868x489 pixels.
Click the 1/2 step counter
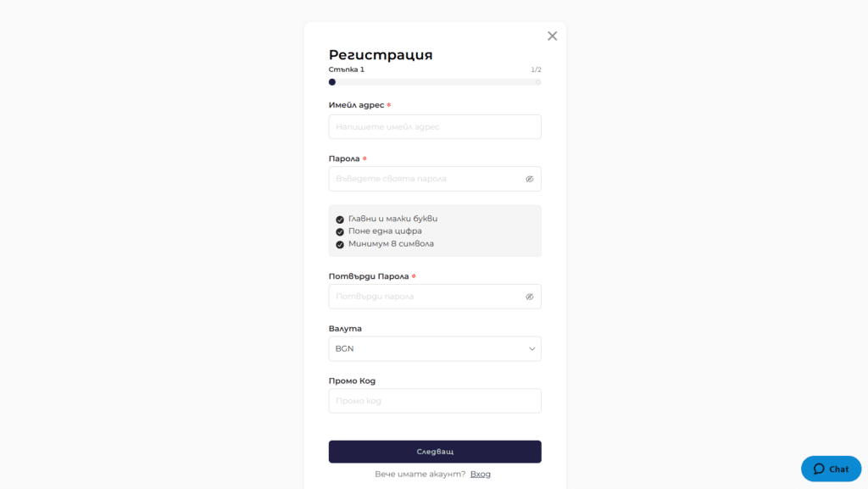(536, 69)
